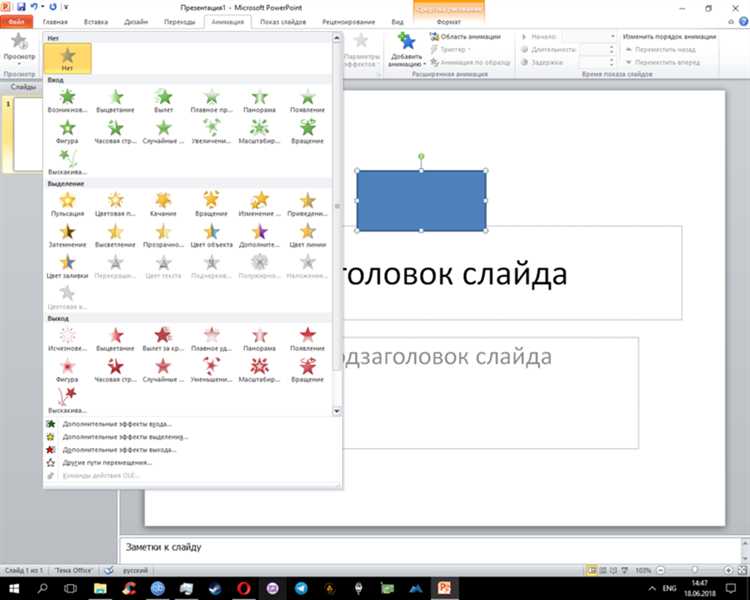Viewport: 750px width, 600px height.
Task: Select the blue rectangle shape on the slide
Action: pos(421,200)
